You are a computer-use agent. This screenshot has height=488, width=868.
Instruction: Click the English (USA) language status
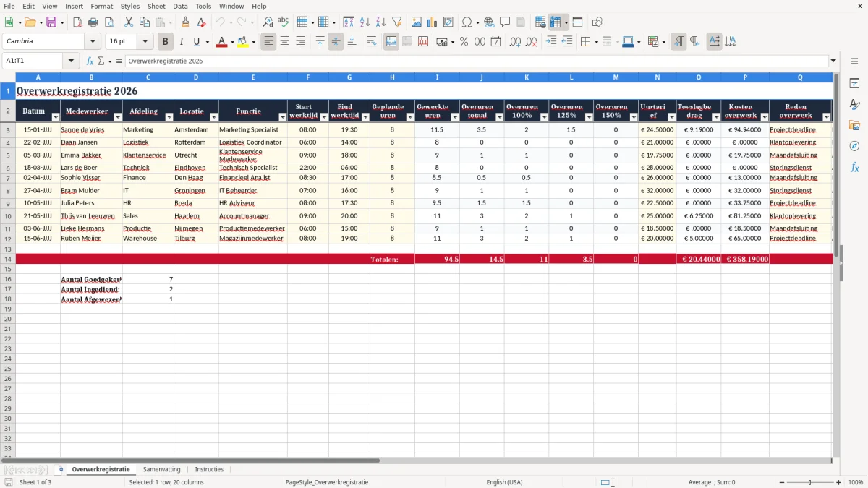click(x=504, y=482)
